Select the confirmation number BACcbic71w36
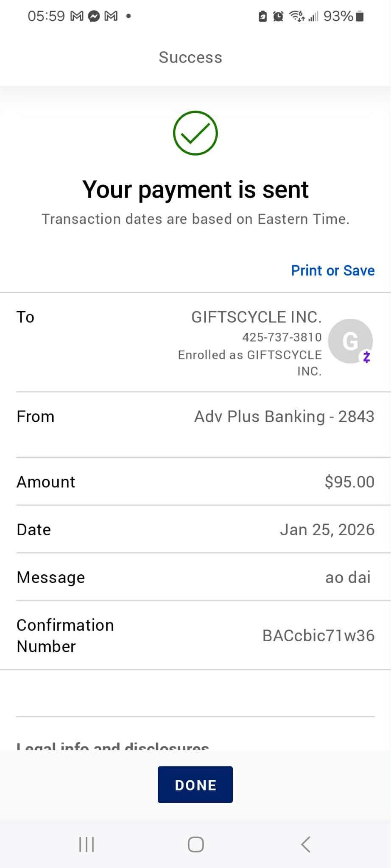 pos(318,635)
